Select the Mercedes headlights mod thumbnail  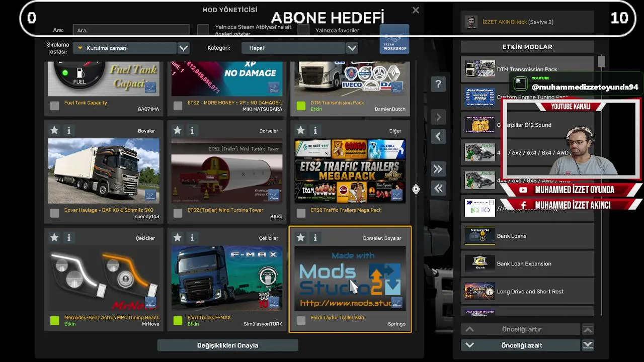click(x=104, y=278)
